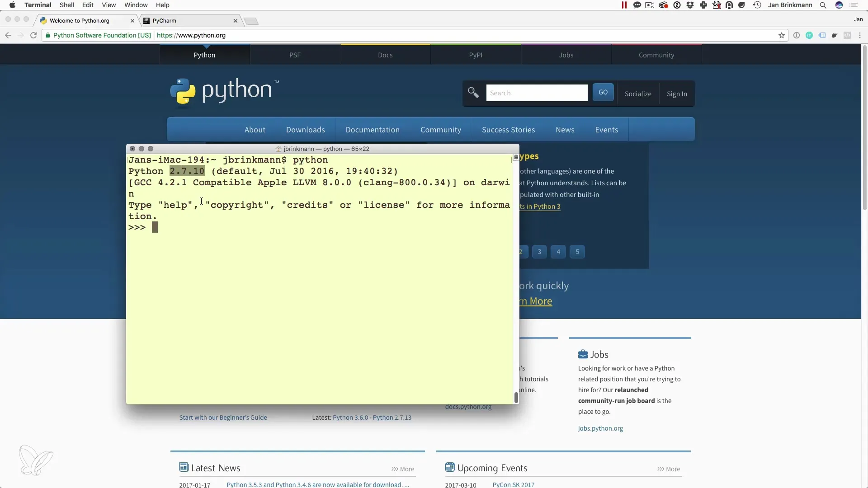Open Spotlight search icon
The height and width of the screenshot is (488, 868).
click(x=823, y=5)
